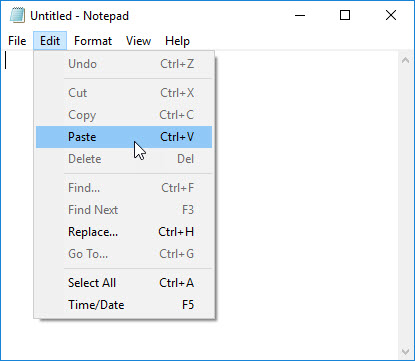Open the File menu
Viewport: 415px width, 361px height.
coord(17,41)
